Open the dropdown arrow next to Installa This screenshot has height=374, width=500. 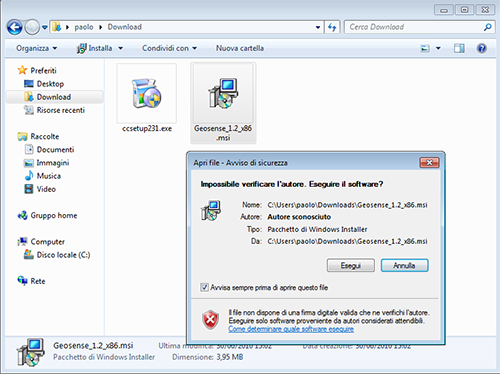(x=121, y=48)
